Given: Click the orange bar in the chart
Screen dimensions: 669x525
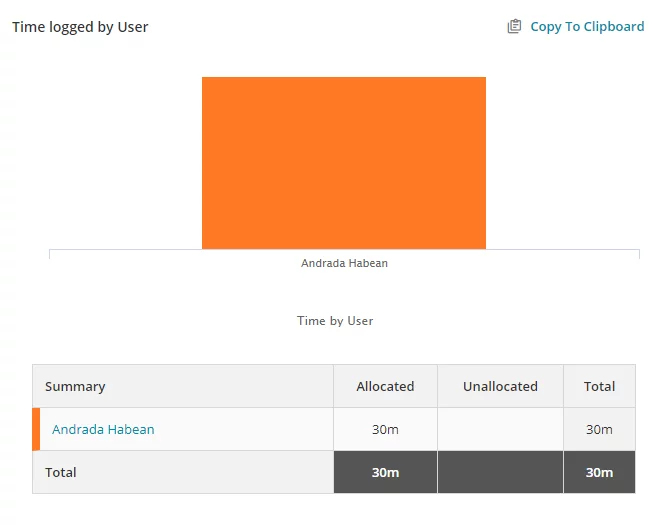Looking at the screenshot, I should tap(344, 163).
